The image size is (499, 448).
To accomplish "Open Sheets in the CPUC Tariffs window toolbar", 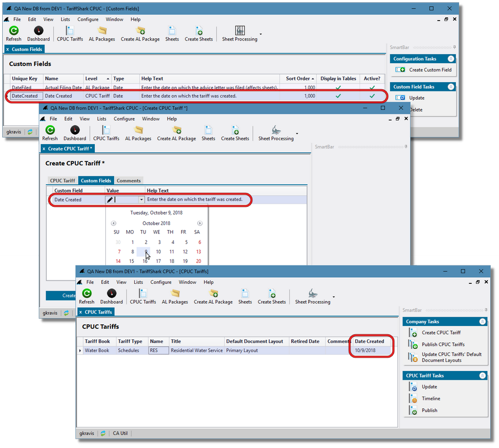I will click(x=245, y=297).
